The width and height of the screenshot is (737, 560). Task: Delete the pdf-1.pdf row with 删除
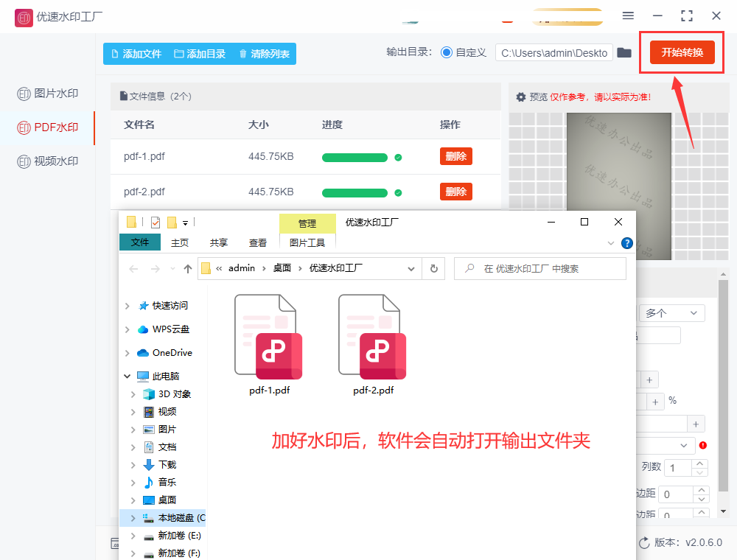456,156
